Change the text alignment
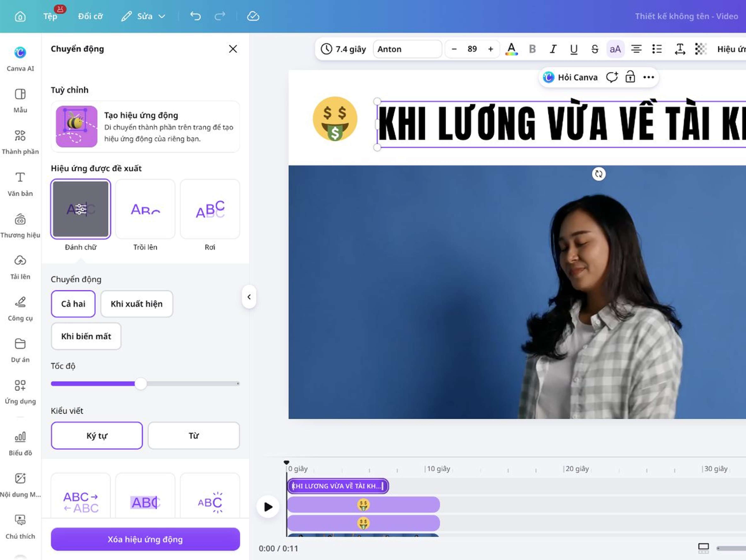746x560 pixels. point(636,49)
